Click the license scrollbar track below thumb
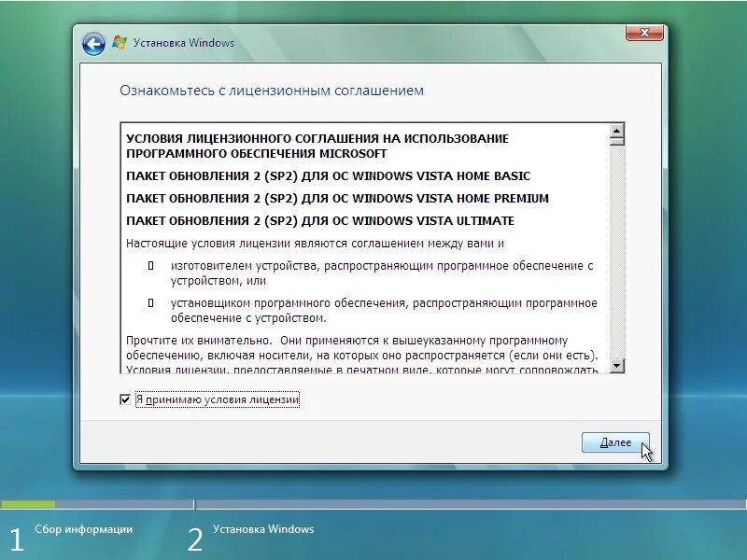 [x=617, y=252]
